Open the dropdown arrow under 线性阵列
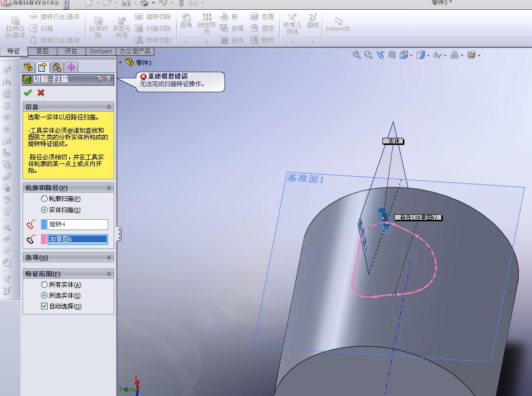 (x=207, y=42)
